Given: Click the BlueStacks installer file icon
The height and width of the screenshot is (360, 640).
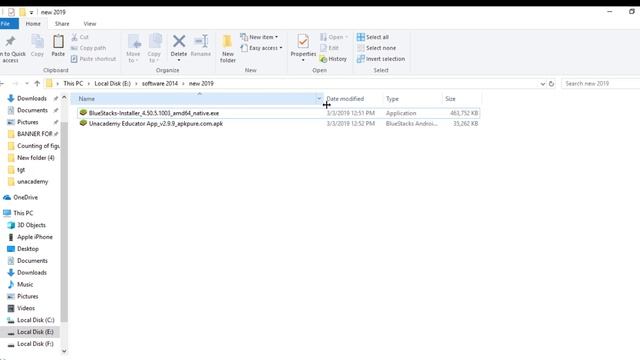Looking at the screenshot, I should click(x=83, y=113).
